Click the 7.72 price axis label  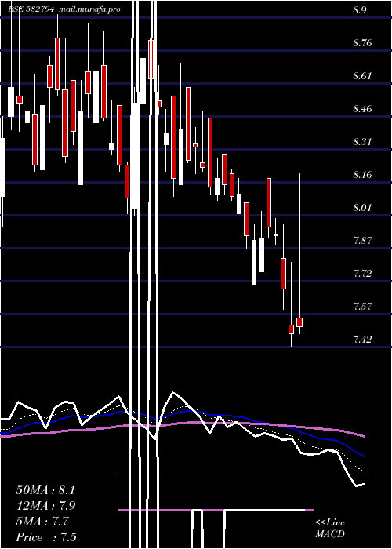click(362, 273)
